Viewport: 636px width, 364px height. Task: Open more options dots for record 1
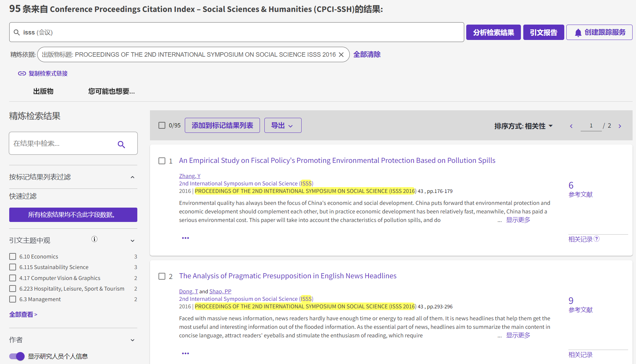click(185, 238)
